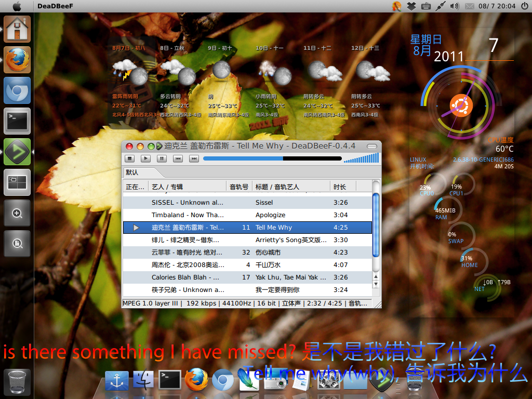Image resolution: width=532 pixels, height=399 pixels.
Task: Skip to the next track
Action: click(x=194, y=158)
